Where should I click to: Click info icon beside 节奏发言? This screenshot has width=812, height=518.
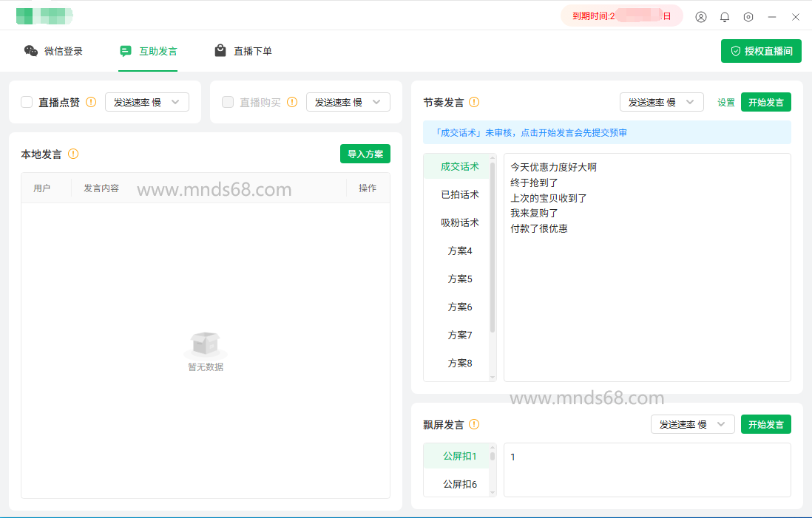pyautogui.click(x=474, y=102)
